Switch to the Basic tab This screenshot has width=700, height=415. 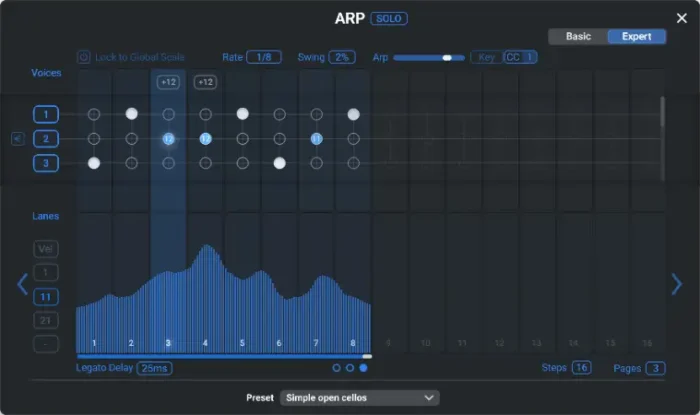(578, 37)
